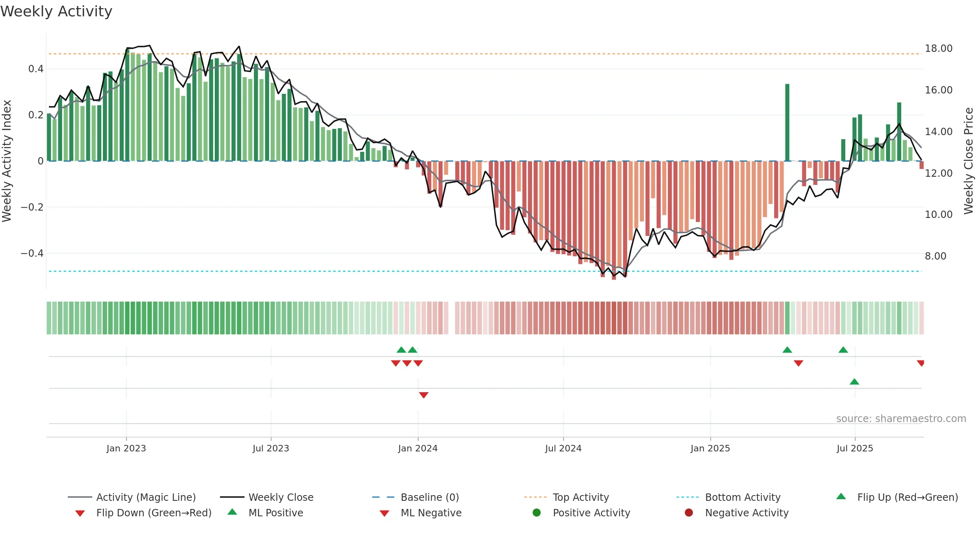The height and width of the screenshot is (551, 980).
Task: Click the −0.4 activity index tick label
Action: pos(32,253)
